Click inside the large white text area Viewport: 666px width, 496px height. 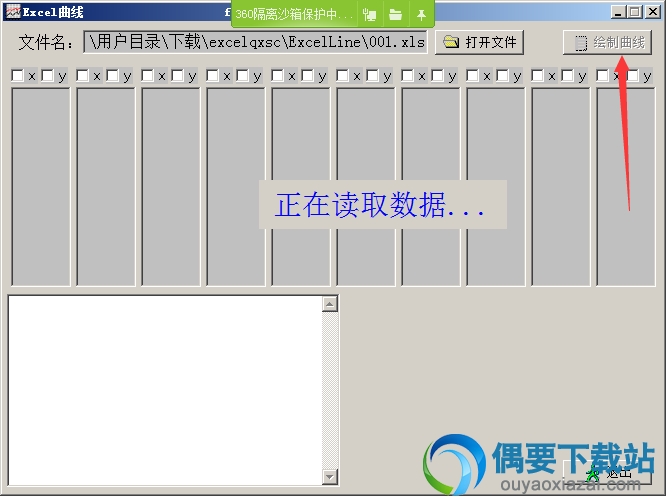[165, 391]
